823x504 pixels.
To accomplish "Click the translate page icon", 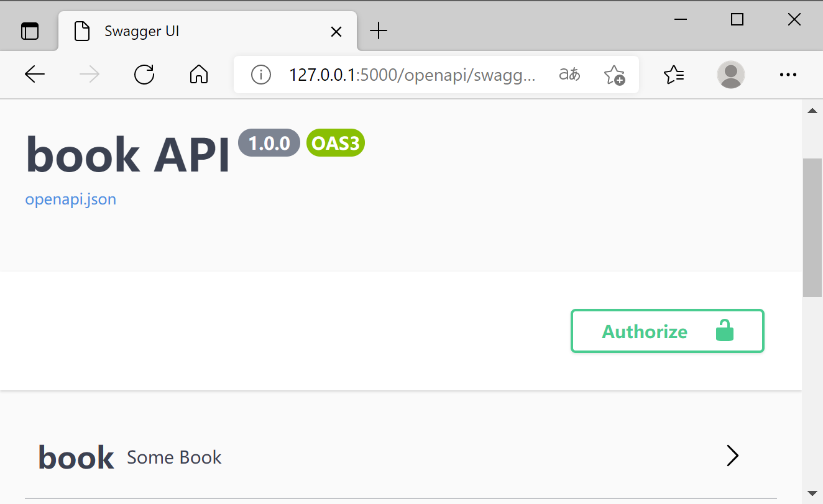I will 569,75.
